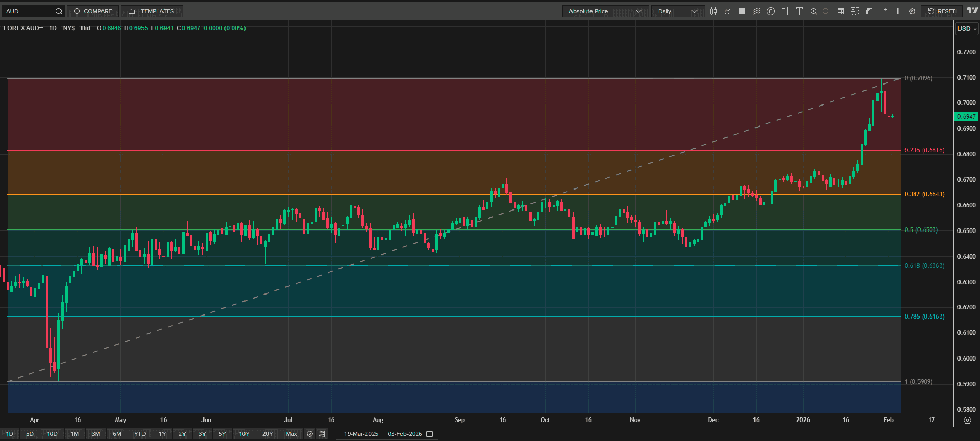This screenshot has height=441, width=980.
Task: Expand the Absolute Price dropdown
Action: tap(605, 11)
